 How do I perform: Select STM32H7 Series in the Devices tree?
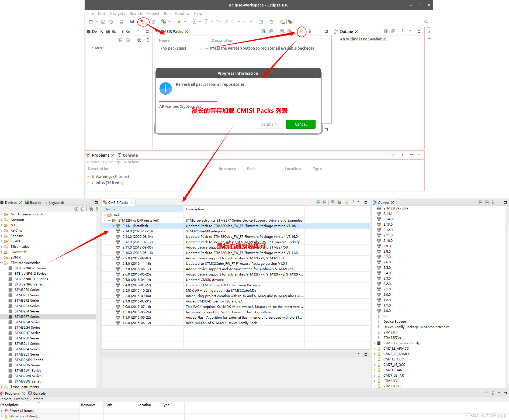(27, 333)
